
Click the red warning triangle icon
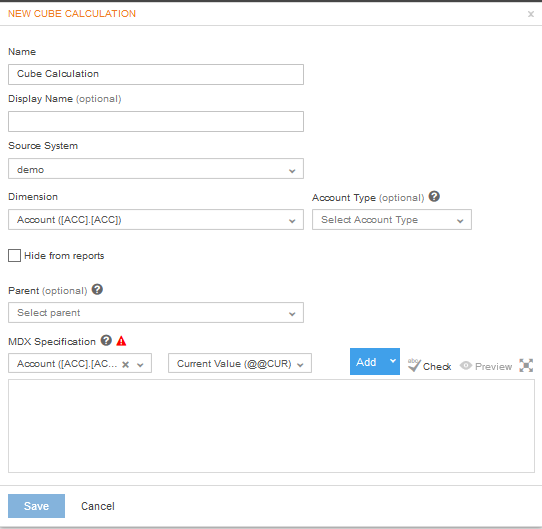coord(121,341)
